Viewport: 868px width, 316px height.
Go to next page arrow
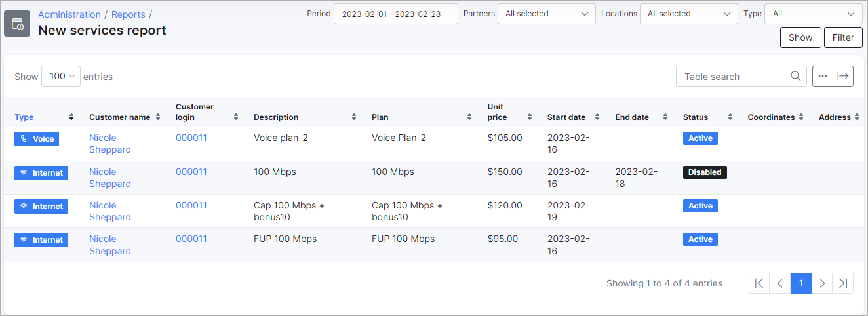pos(822,283)
